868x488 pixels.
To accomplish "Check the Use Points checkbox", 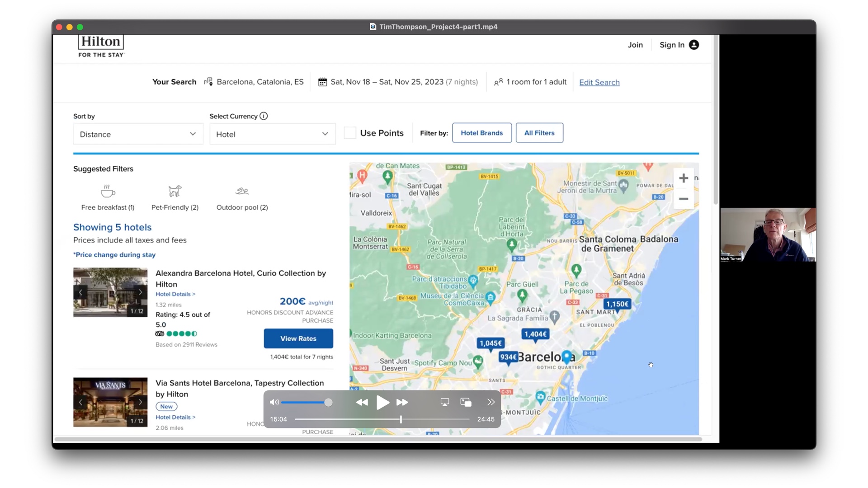I will (350, 133).
